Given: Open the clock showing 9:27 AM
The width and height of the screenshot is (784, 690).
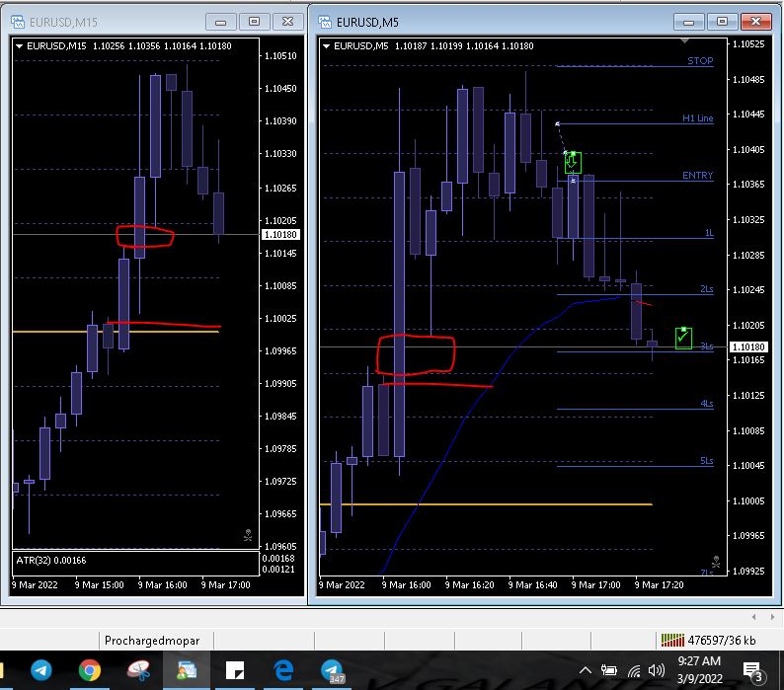Looking at the screenshot, I should coord(699,670).
